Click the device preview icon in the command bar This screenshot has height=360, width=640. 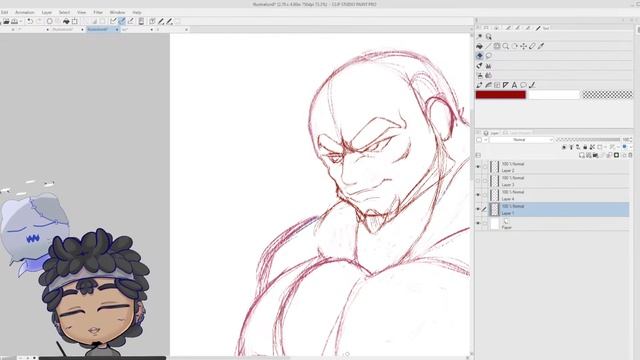[141, 21]
